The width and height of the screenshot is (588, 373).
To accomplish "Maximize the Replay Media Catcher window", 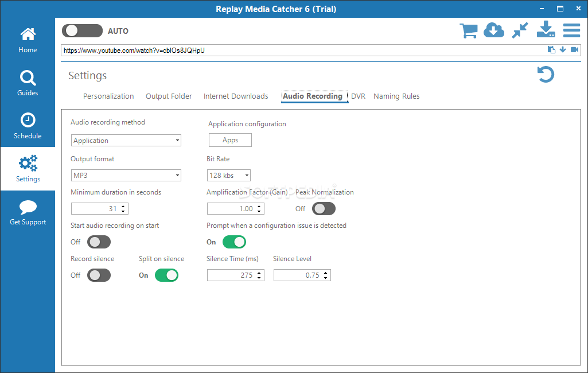I will point(560,9).
